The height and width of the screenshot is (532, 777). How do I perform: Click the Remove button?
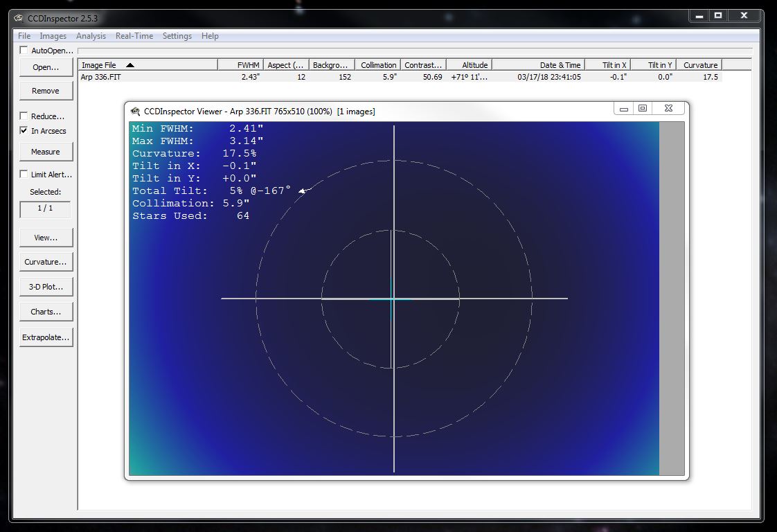tap(46, 91)
